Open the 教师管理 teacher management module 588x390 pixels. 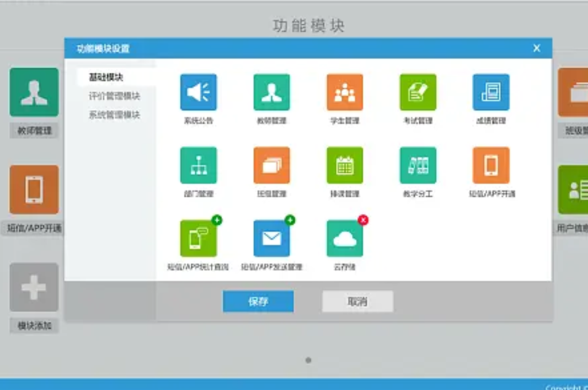point(271,92)
